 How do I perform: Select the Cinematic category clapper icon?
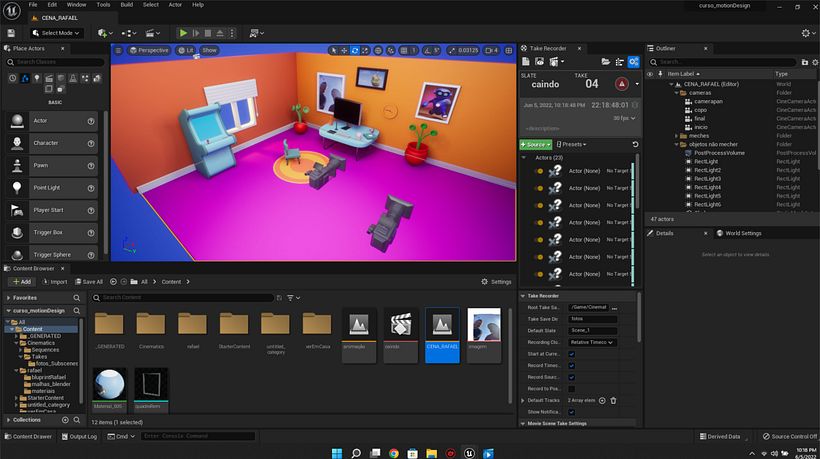(x=49, y=78)
